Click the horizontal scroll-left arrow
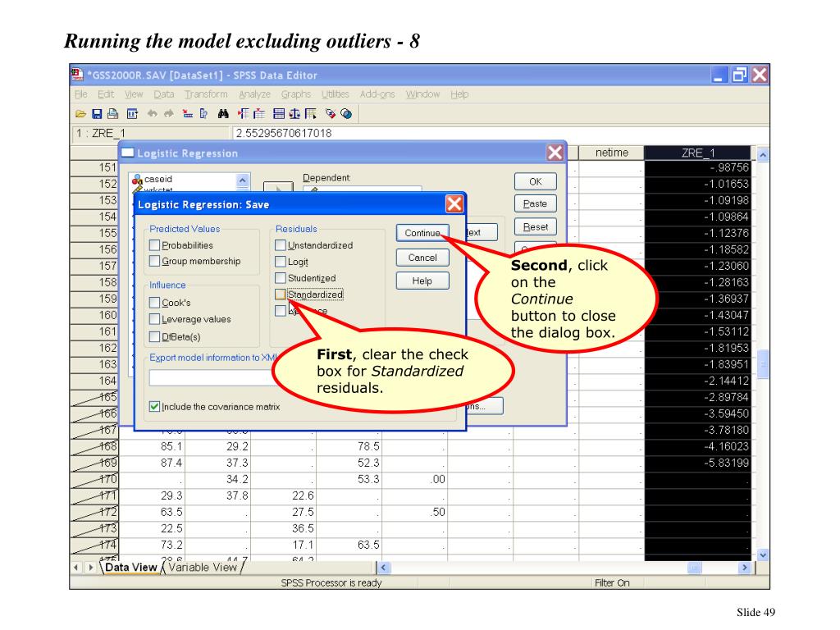The height and width of the screenshot is (630, 840). 384,568
